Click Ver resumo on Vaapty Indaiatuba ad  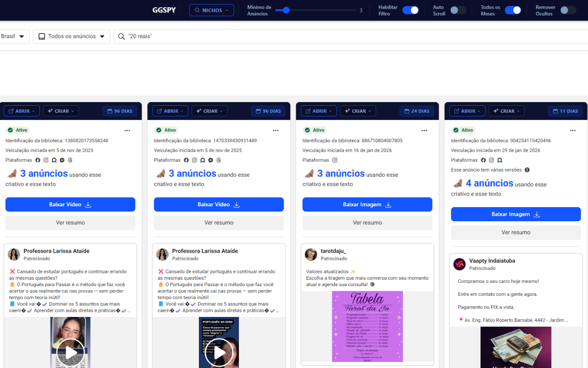pyautogui.click(x=516, y=232)
